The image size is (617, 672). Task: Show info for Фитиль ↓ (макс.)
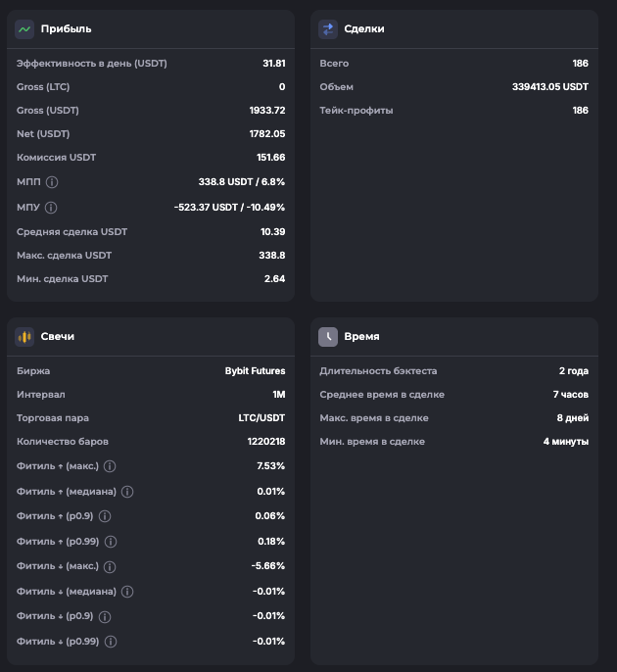coord(110,567)
